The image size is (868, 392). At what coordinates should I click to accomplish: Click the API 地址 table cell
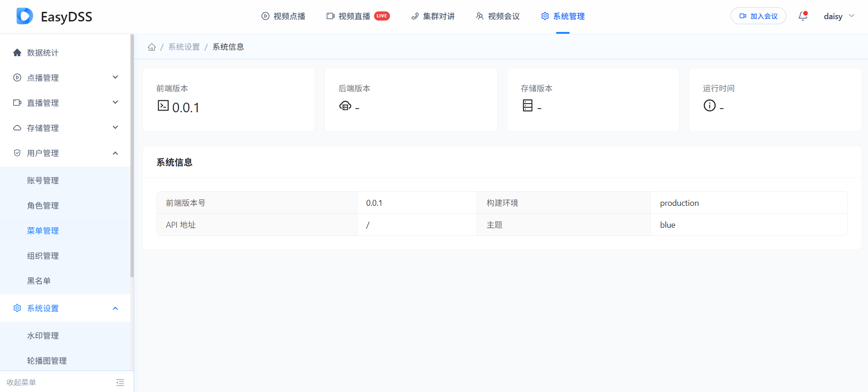coord(257,225)
